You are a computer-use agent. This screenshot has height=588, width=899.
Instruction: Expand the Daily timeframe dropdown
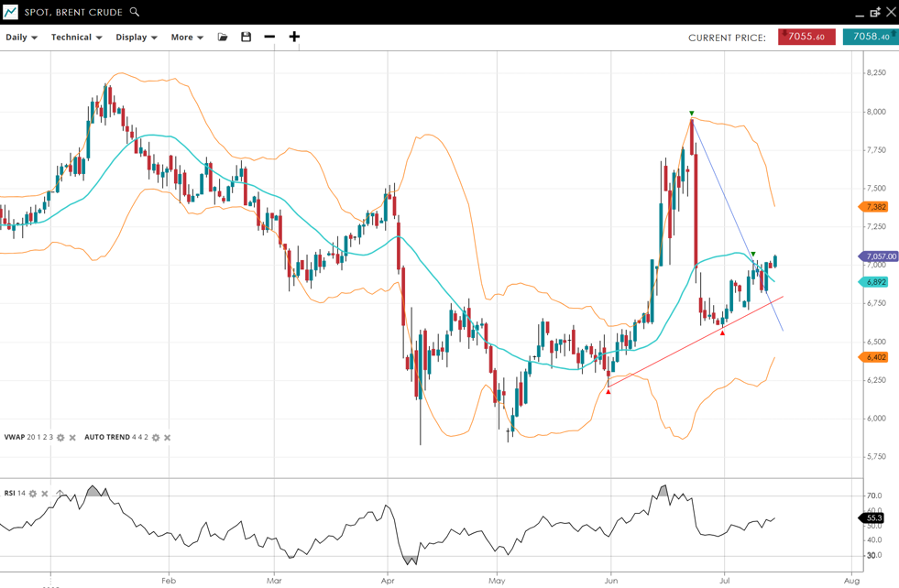[x=21, y=38]
